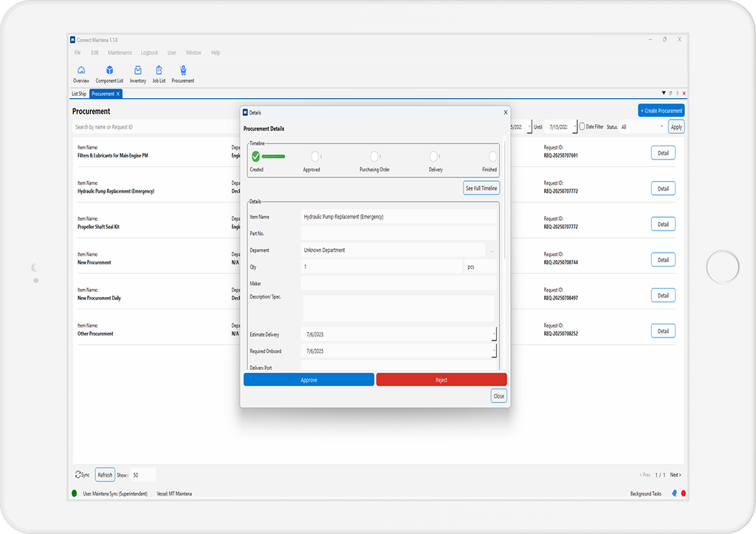Open the User menu
Viewport: 756px width, 534px height.
[x=171, y=52]
